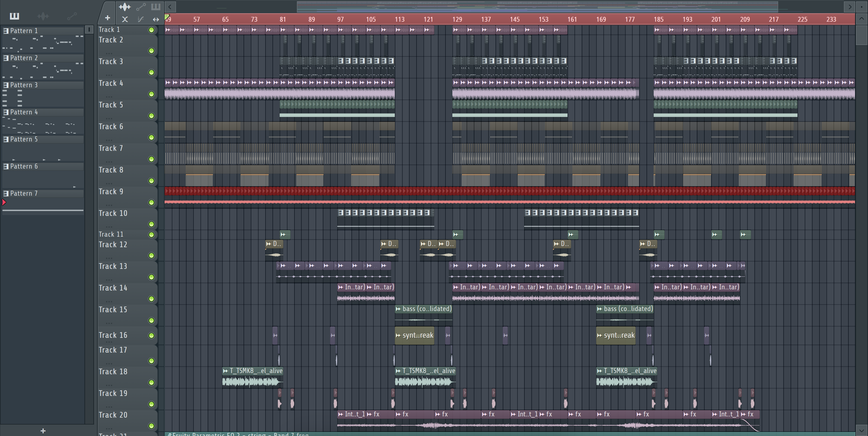Jump to bar 113 on timeline ruler
This screenshot has height=436, width=868.
(x=400, y=20)
